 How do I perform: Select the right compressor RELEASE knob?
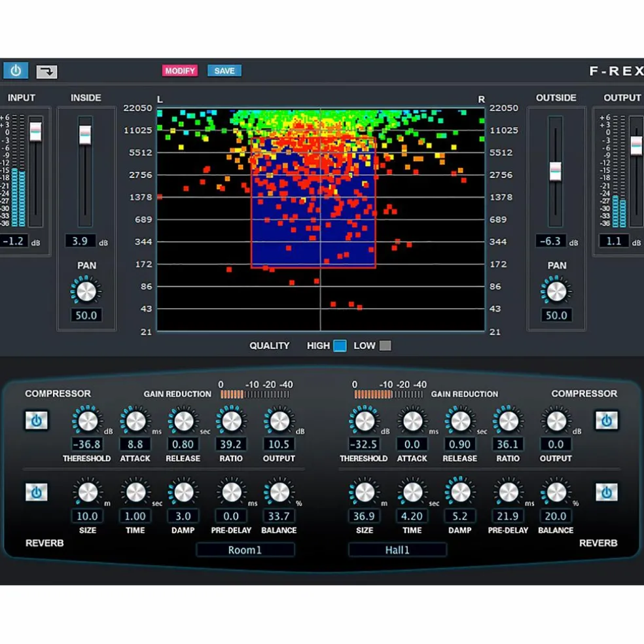click(x=460, y=421)
